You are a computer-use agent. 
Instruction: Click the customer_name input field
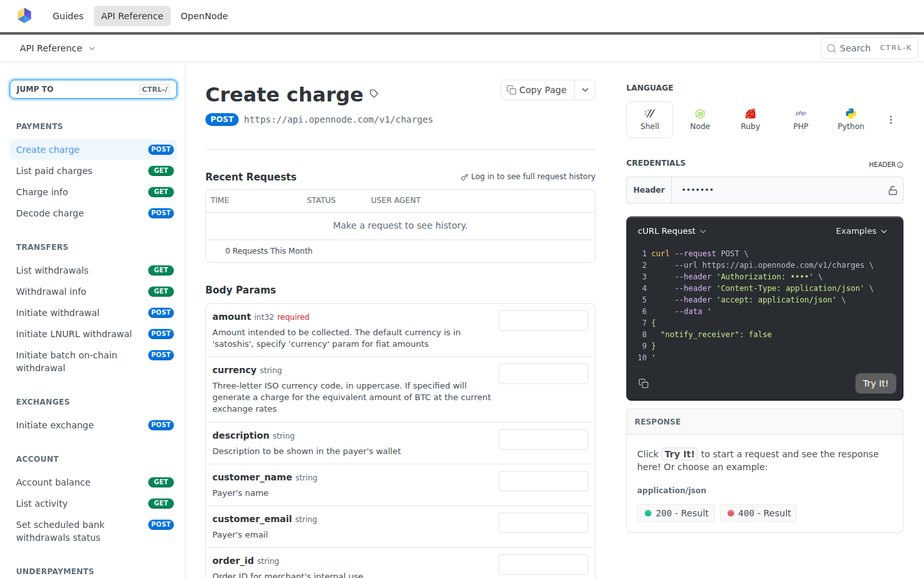[x=543, y=481]
